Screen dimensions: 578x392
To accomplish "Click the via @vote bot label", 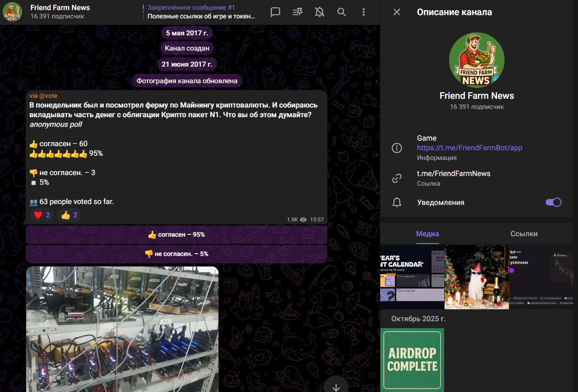I will point(44,96).
